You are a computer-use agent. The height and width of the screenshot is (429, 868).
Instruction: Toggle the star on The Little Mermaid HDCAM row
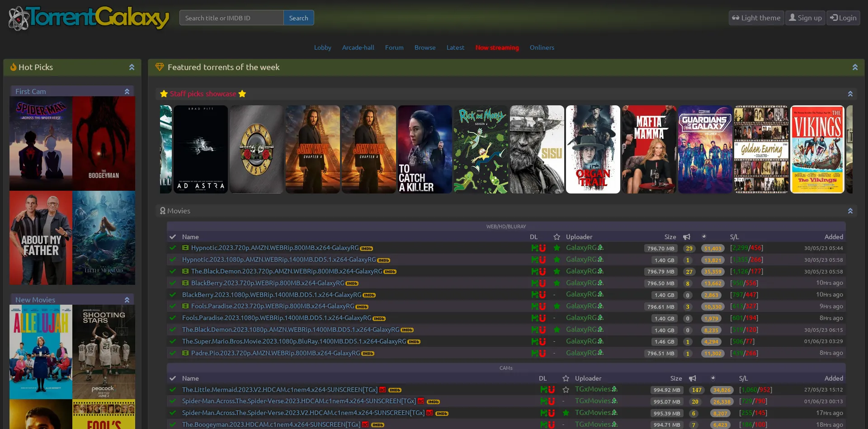(x=566, y=390)
